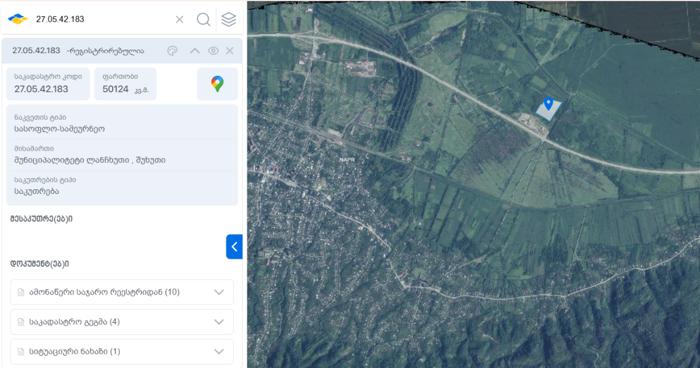
Task: Collapse sidebar with blue arrow button
Action: (x=234, y=247)
